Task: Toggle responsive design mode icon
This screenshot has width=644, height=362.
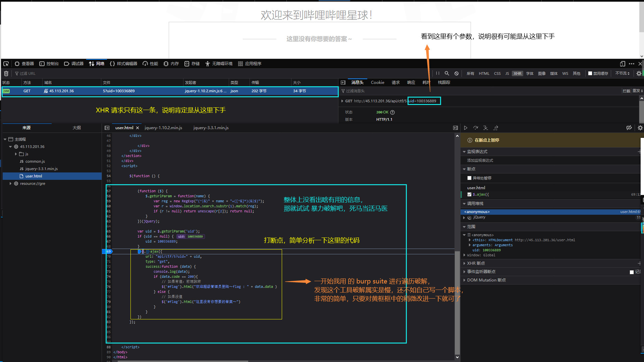Action: [623, 64]
